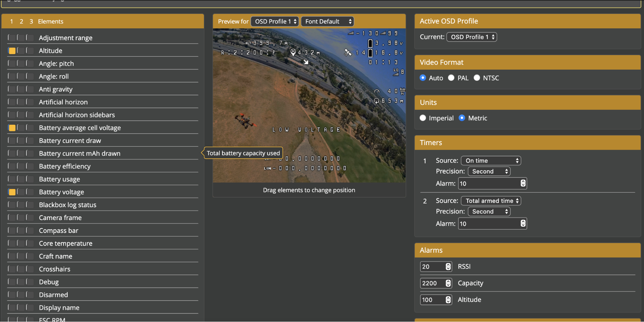
Task: Uncheck Battery voltage profile 1 checkbox
Action: [x=12, y=192]
